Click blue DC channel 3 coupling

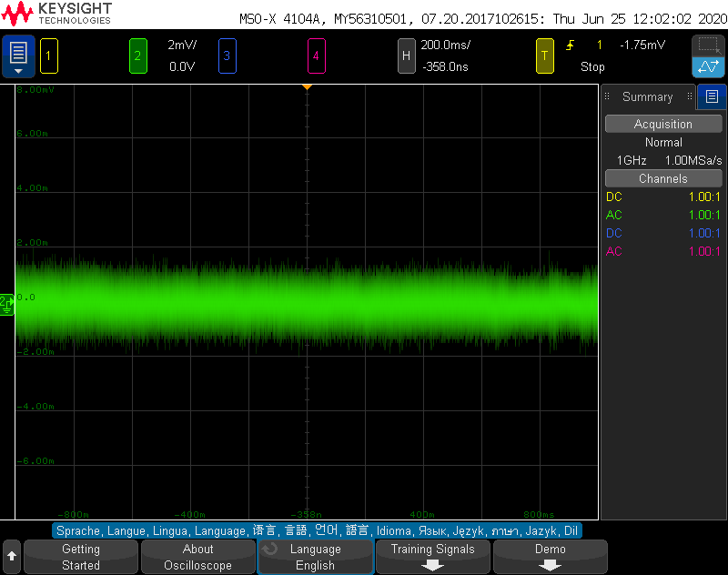click(x=613, y=233)
